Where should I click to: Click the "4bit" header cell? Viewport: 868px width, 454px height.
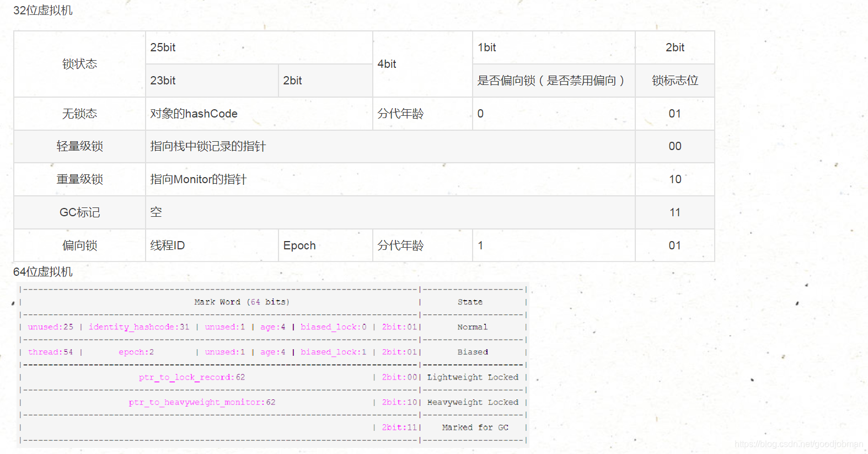[x=422, y=64]
